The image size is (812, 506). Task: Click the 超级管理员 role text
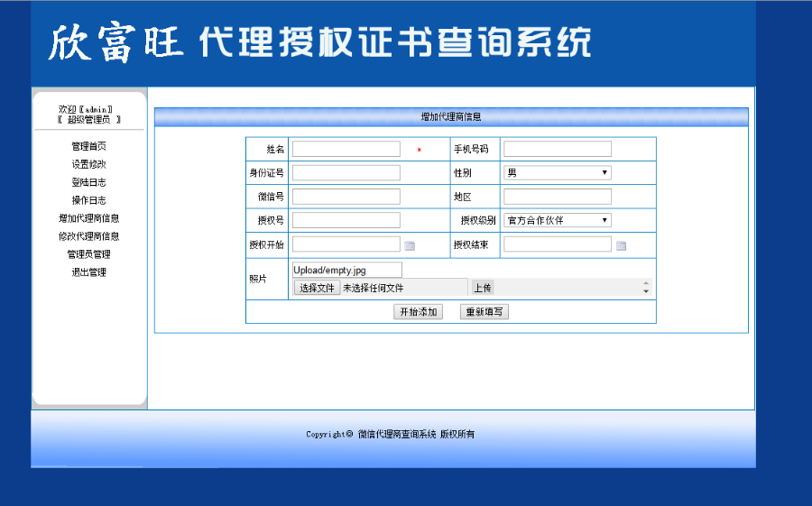pyautogui.click(x=88, y=120)
